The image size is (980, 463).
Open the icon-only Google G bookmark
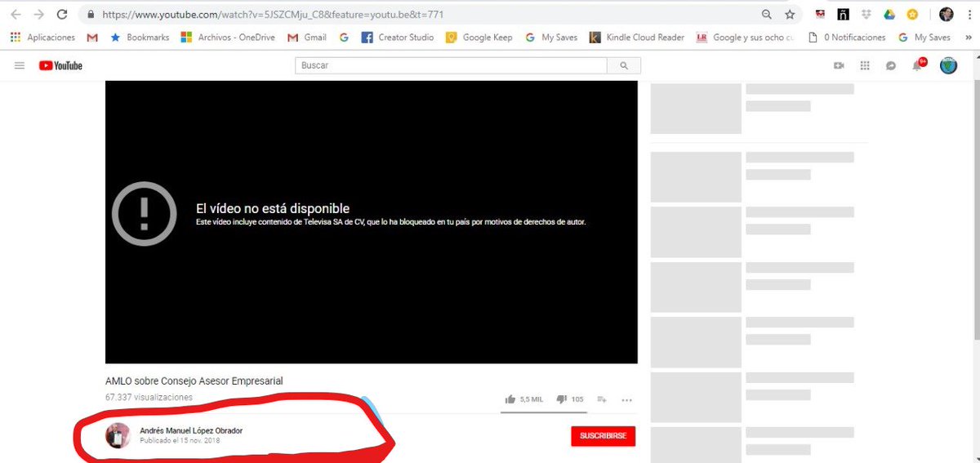(344, 37)
